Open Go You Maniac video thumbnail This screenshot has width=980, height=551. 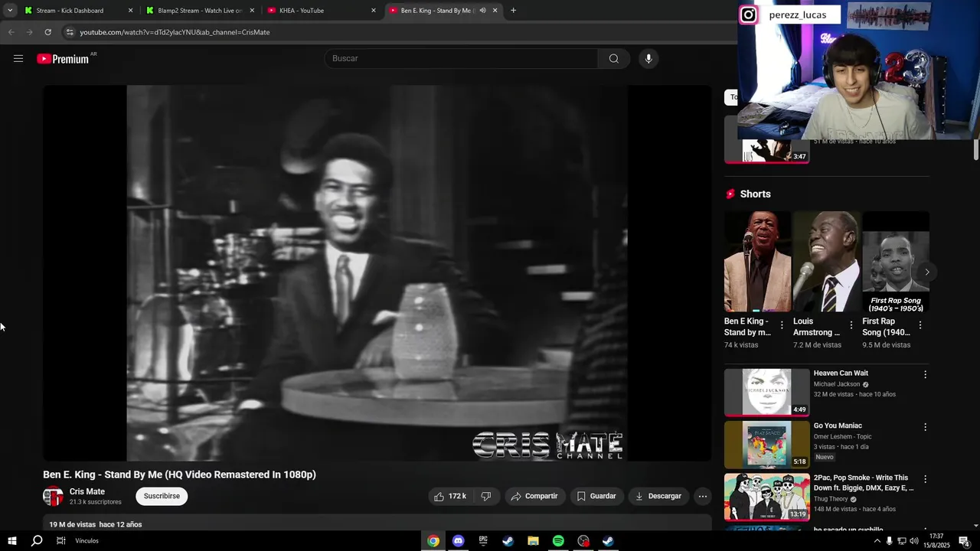767,445
